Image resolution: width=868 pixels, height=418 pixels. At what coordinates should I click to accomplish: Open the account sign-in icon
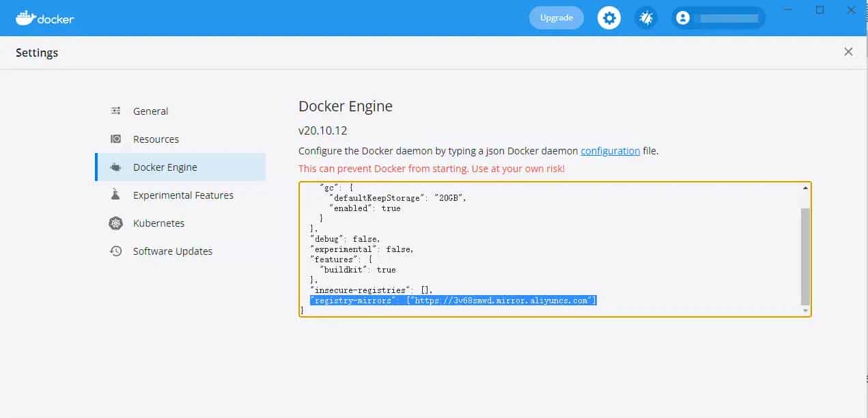(683, 18)
